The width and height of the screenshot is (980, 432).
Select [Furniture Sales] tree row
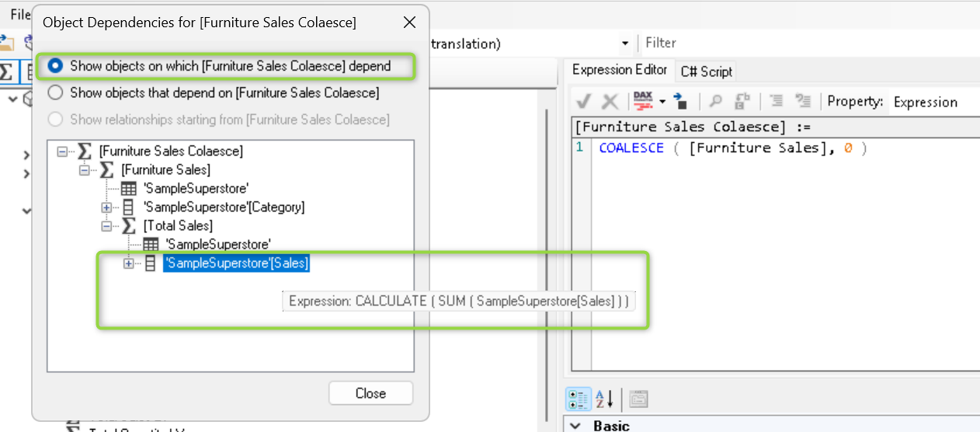165,169
